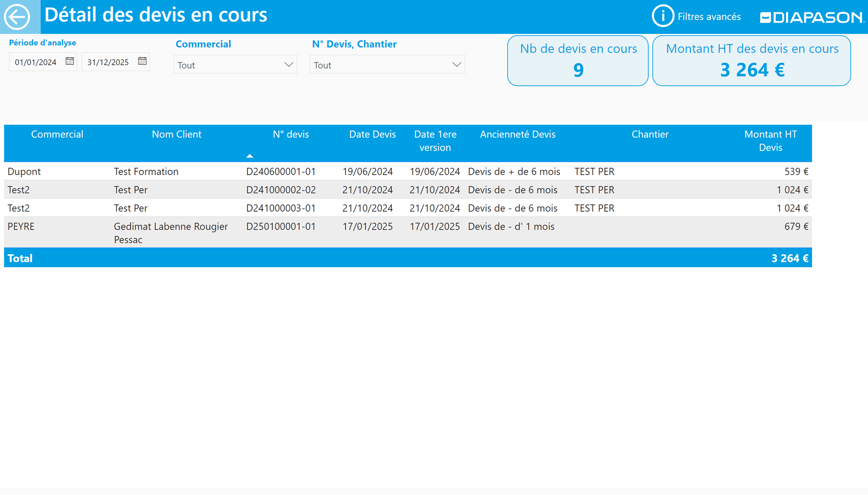Sort by Montant HT Devis header
Screen dimensions: 868x495
(770, 140)
